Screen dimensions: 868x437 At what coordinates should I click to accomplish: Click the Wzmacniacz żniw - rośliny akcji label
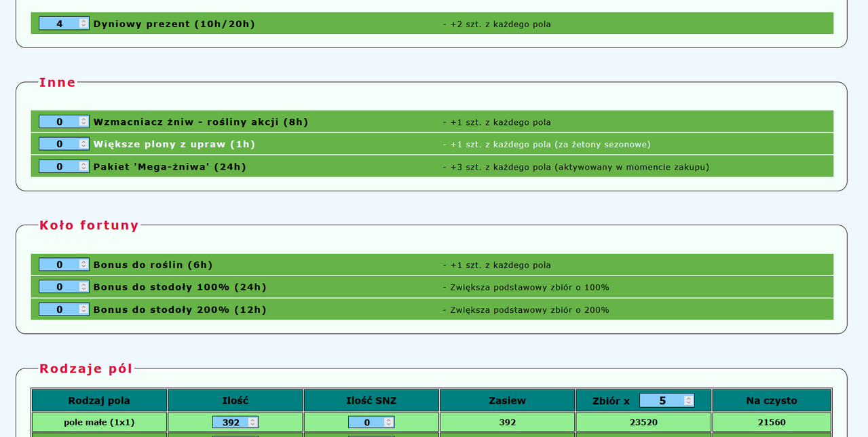coord(201,122)
